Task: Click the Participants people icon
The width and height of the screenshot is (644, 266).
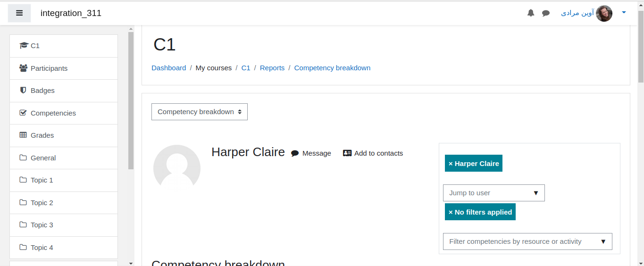Action: point(24,68)
